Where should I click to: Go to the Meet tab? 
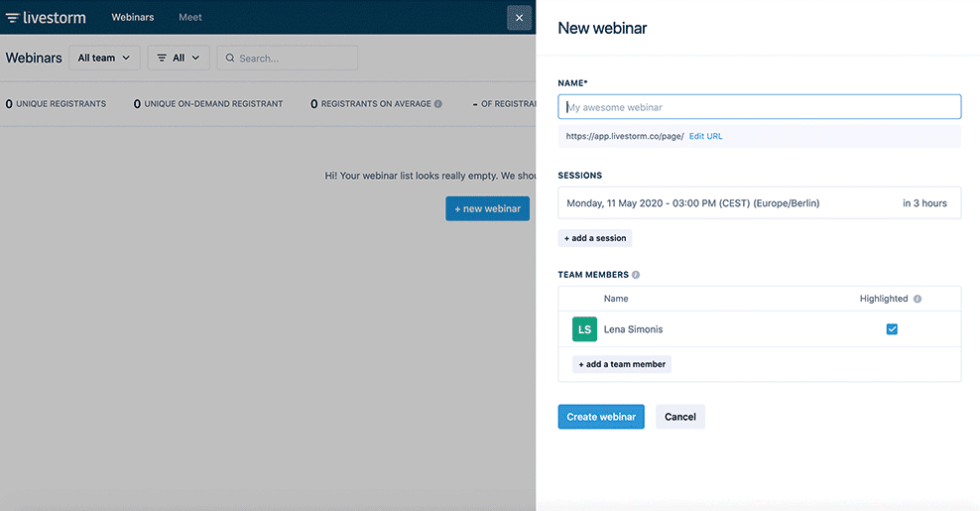(x=189, y=18)
